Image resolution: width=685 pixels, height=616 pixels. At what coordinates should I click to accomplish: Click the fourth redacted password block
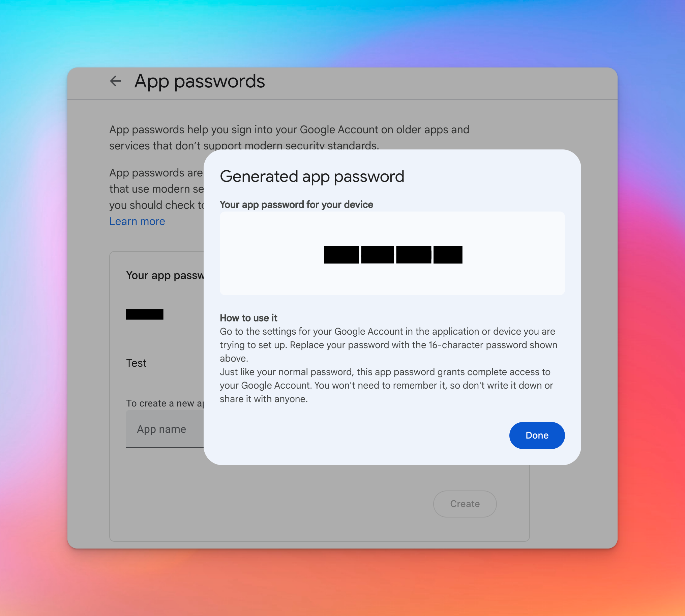pos(447,254)
